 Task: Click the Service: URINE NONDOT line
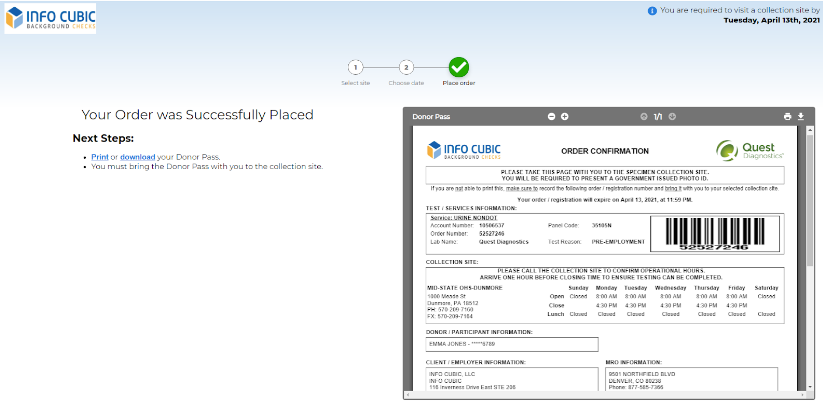[463, 217]
